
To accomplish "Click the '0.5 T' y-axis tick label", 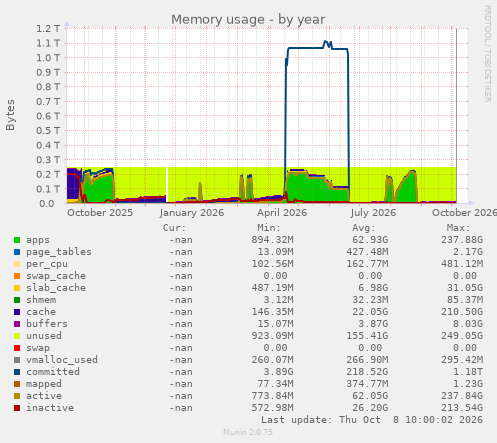I will pos(48,131).
